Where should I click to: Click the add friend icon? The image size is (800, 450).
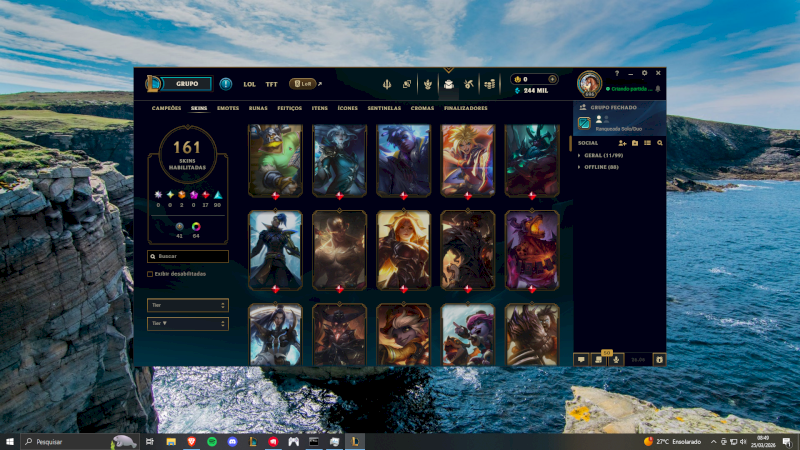click(x=622, y=143)
